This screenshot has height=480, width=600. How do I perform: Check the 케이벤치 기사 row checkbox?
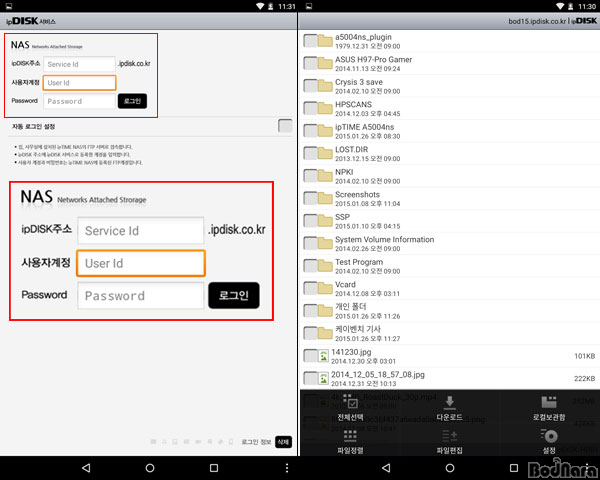click(x=310, y=333)
